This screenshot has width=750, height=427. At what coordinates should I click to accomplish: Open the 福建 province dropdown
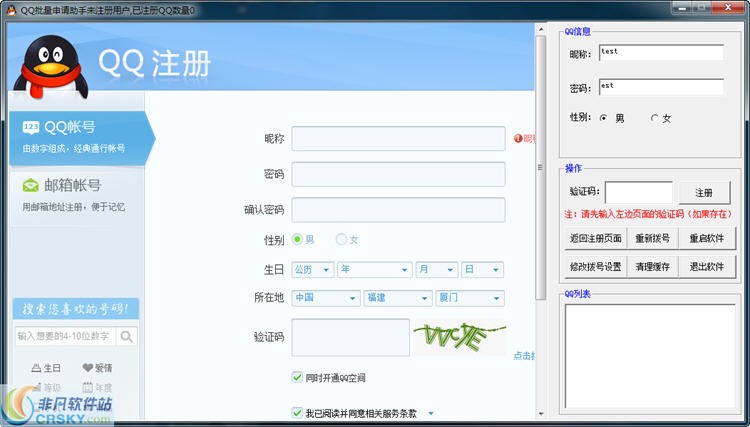[x=398, y=298]
